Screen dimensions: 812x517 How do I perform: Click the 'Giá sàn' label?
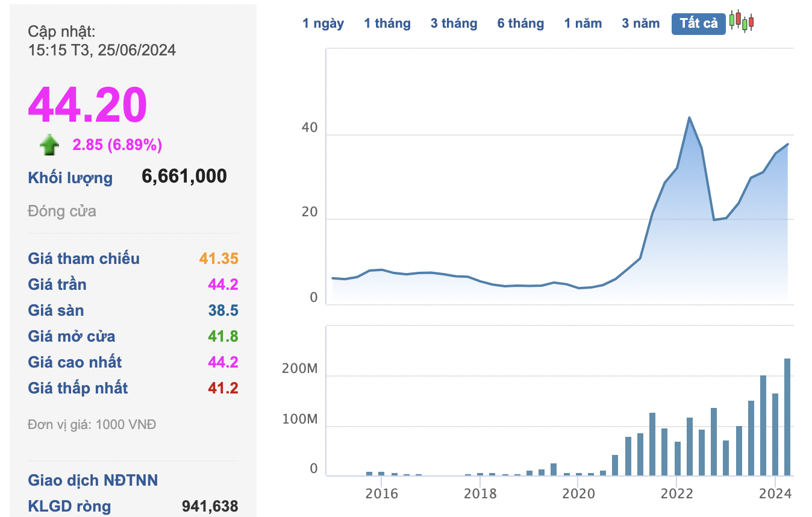pyautogui.click(x=56, y=310)
